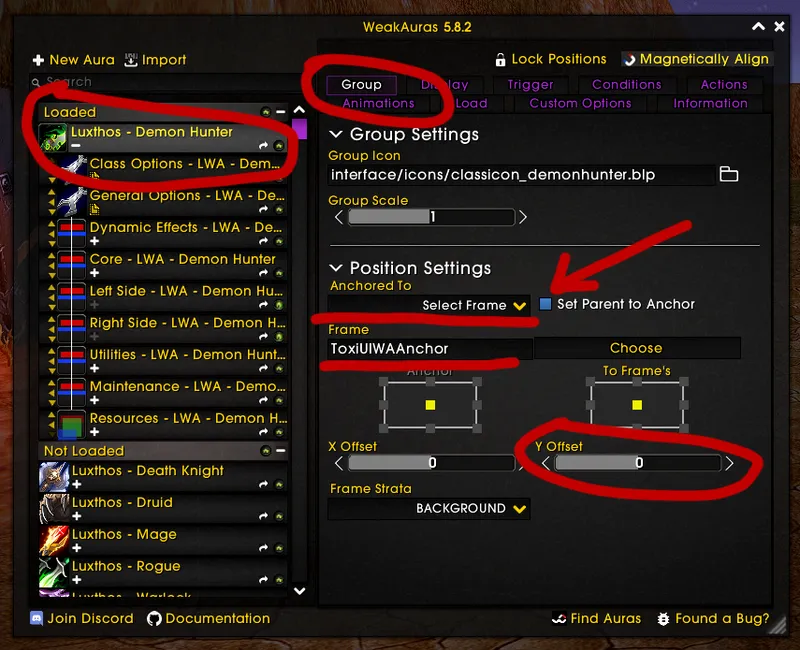Collapse the Luxthos - Demon Hunter group

pyautogui.click(x=76, y=146)
